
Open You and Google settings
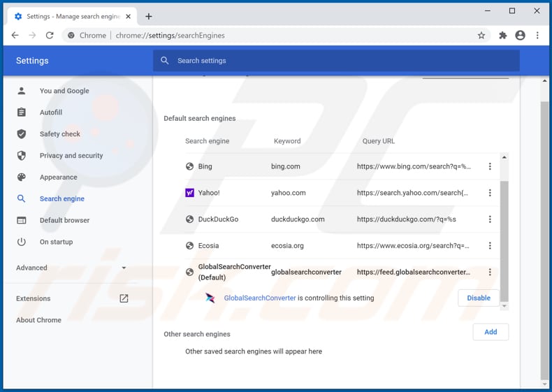[x=64, y=91]
